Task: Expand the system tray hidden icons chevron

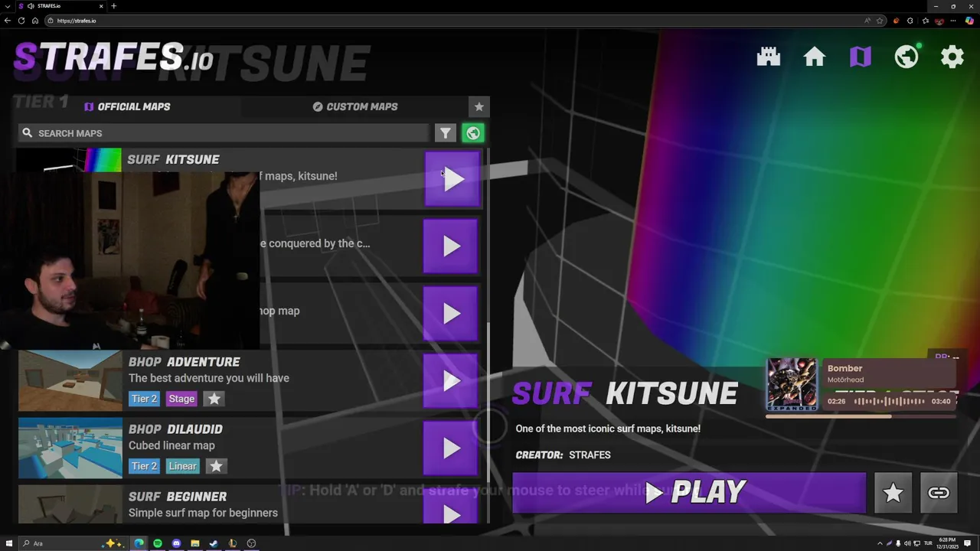Action: (x=879, y=543)
